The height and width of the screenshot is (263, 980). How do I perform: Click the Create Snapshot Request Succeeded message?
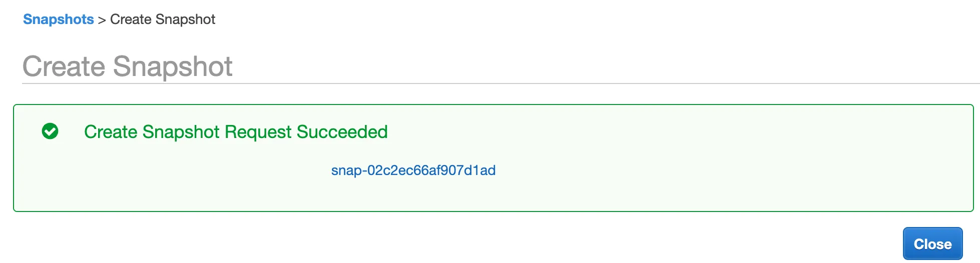[236, 132]
